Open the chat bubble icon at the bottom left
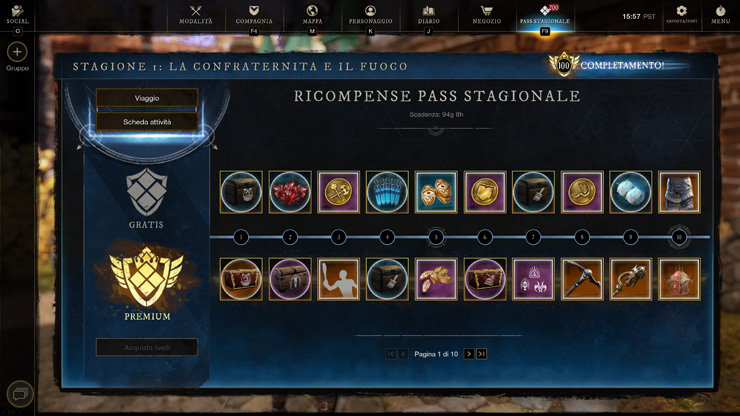 click(x=20, y=394)
